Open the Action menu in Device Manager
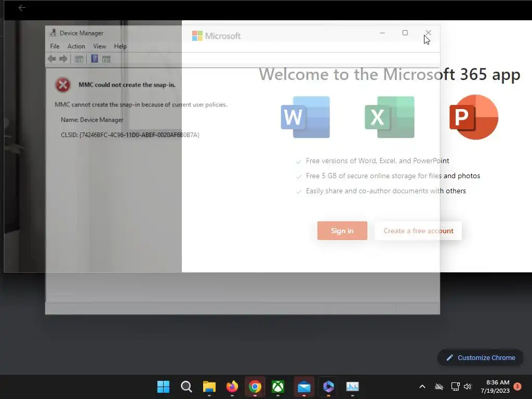 76,46
